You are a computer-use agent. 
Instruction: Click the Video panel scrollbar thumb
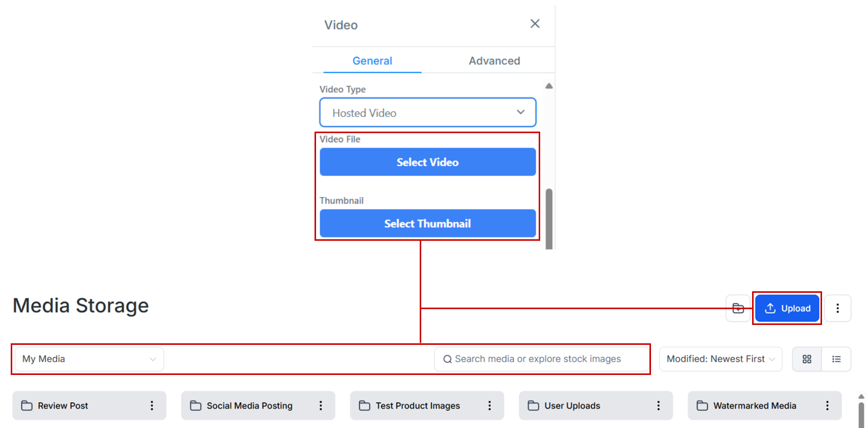549,219
